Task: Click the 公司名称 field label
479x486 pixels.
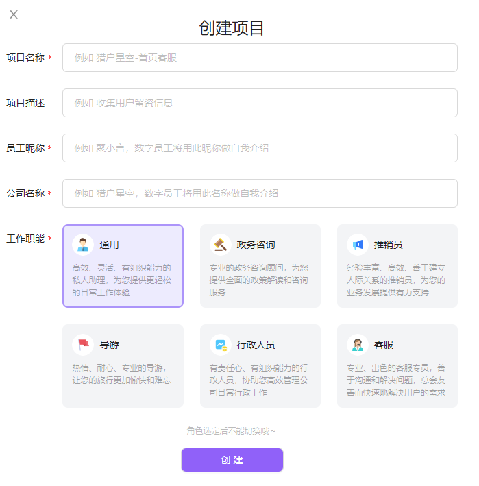Action: (26, 193)
